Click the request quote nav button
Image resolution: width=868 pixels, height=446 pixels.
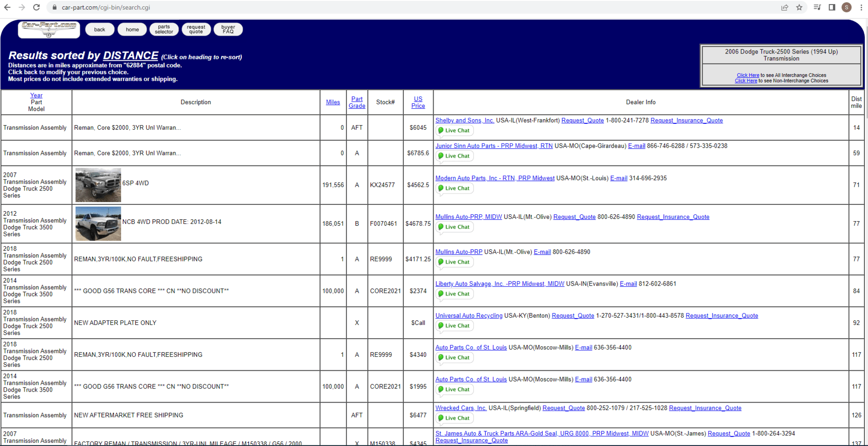pos(196,29)
